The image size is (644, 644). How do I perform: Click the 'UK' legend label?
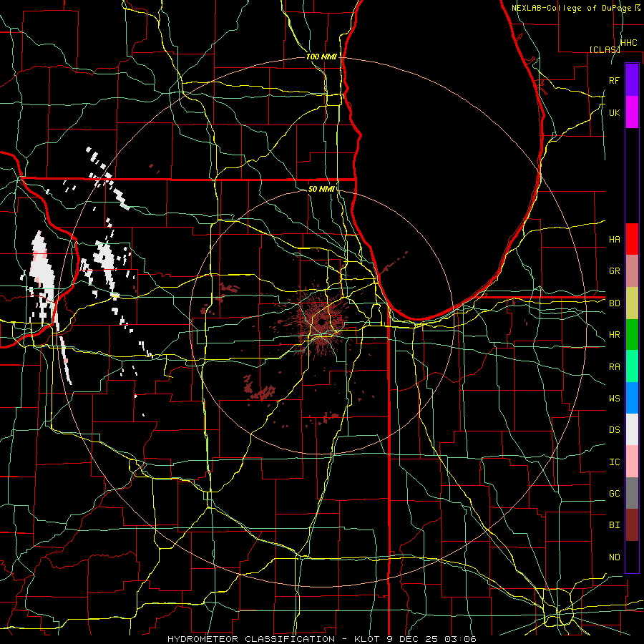(615, 112)
